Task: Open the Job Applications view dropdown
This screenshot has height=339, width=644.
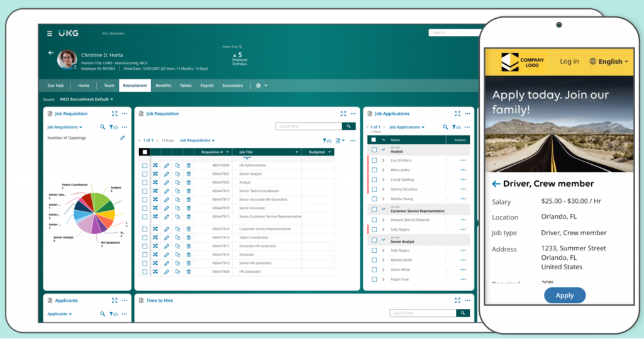Action: pos(407,128)
